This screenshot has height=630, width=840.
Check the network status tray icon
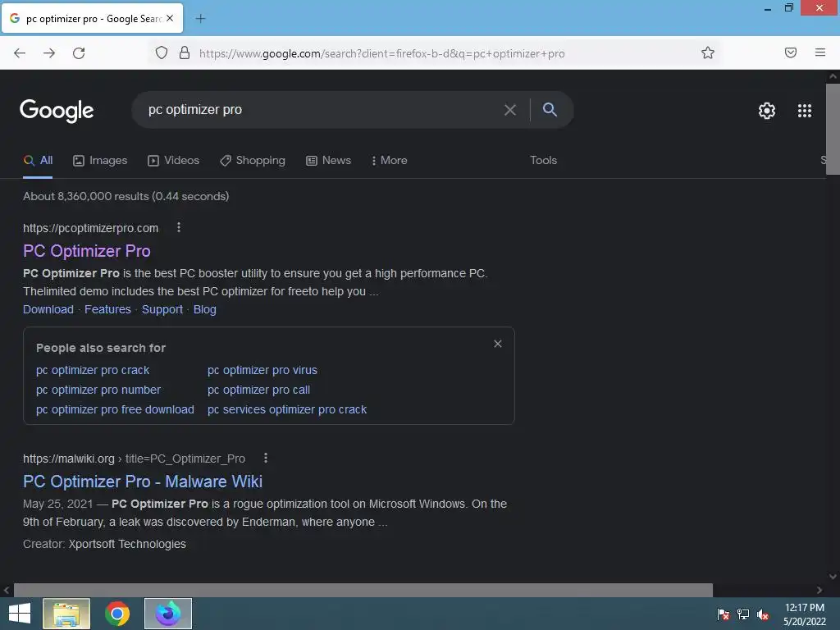743,614
